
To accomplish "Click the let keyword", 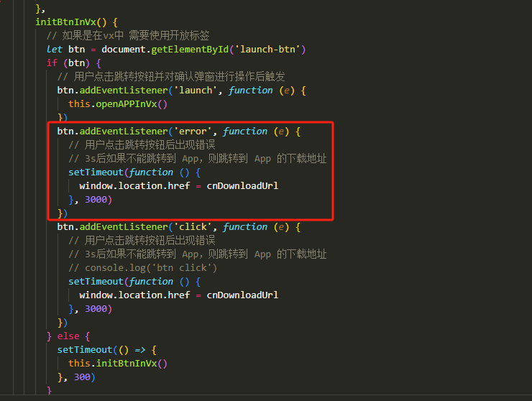I will [x=55, y=50].
